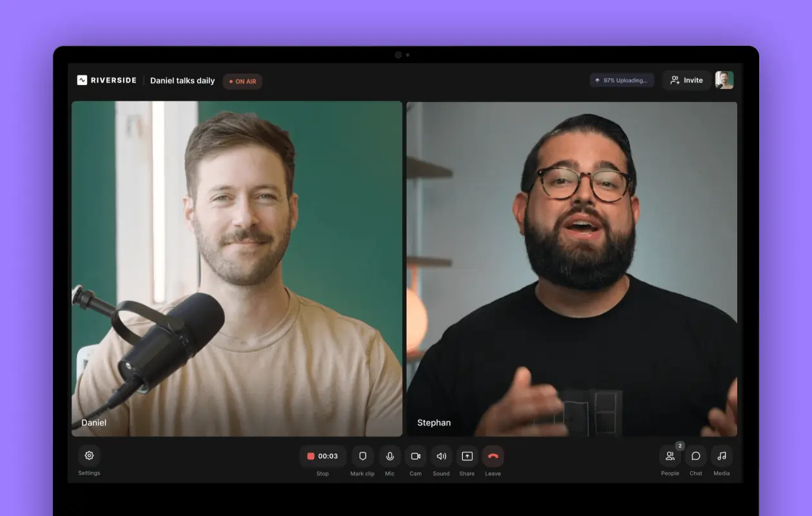Viewport: 812px width, 516px height.
Task: Open the Media panel
Action: (x=721, y=456)
